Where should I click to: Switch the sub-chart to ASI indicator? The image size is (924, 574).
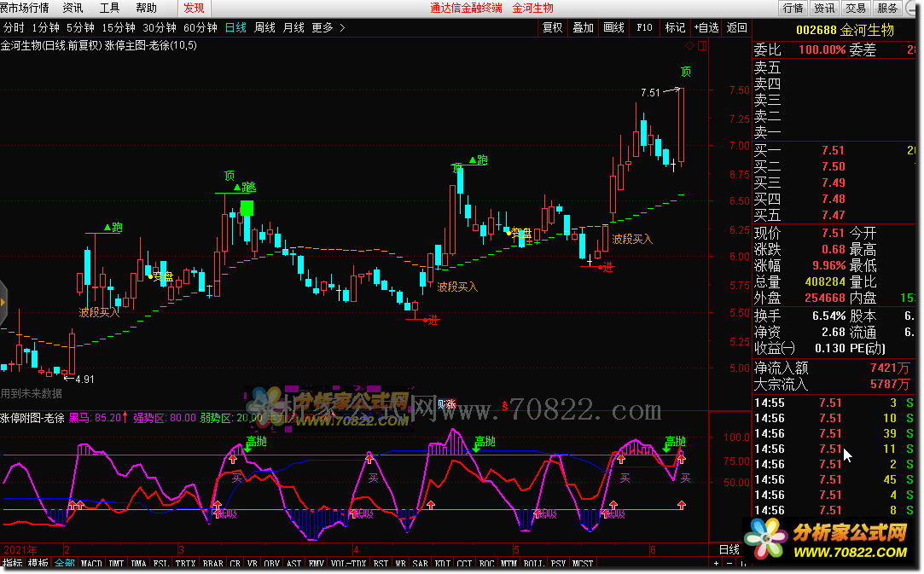click(294, 564)
